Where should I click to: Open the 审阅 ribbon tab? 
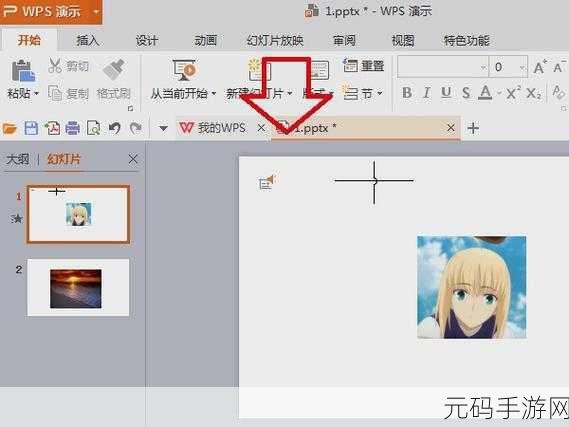[x=344, y=40]
